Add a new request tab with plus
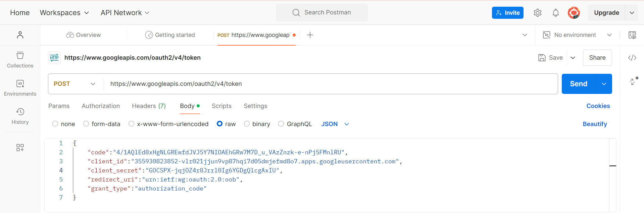Viewport: 644px width, 213px height. (310, 35)
